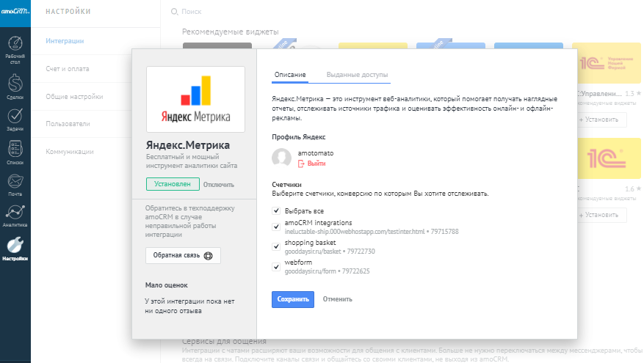Toggle the webform counter checkbox
Image resolution: width=644 pixels, height=363 pixels.
tap(276, 267)
